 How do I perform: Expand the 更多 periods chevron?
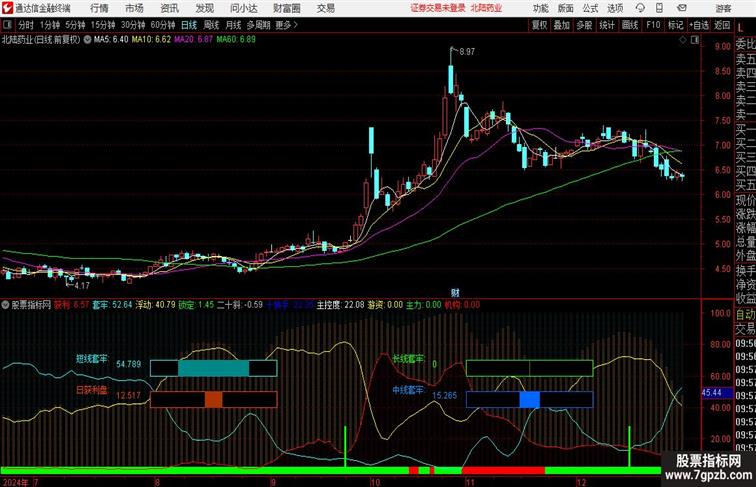[286, 25]
